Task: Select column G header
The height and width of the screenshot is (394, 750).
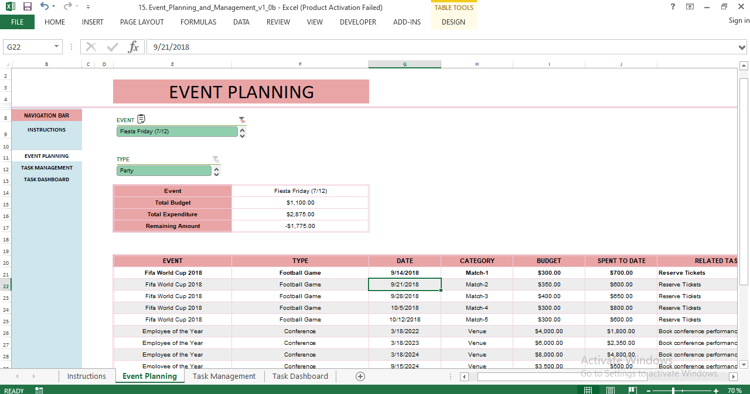Action: (405, 64)
